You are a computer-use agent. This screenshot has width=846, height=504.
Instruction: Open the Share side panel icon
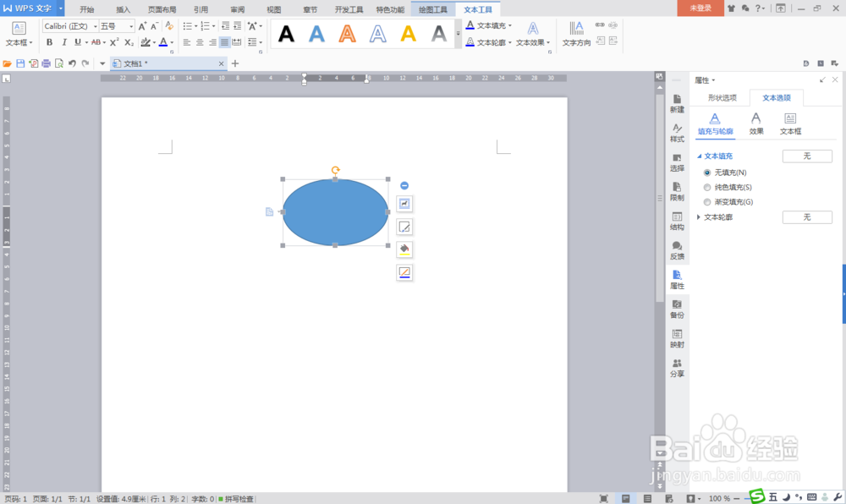click(677, 368)
